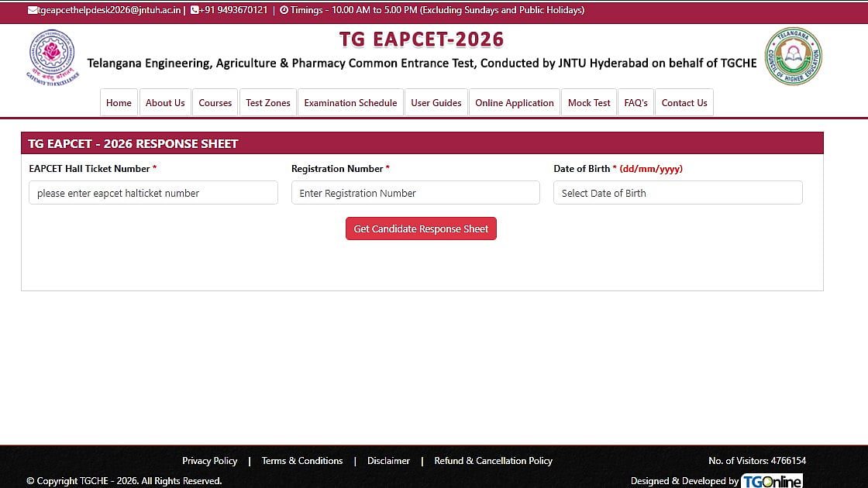This screenshot has height=488, width=868.
Task: Open the About Us page
Action: click(165, 103)
